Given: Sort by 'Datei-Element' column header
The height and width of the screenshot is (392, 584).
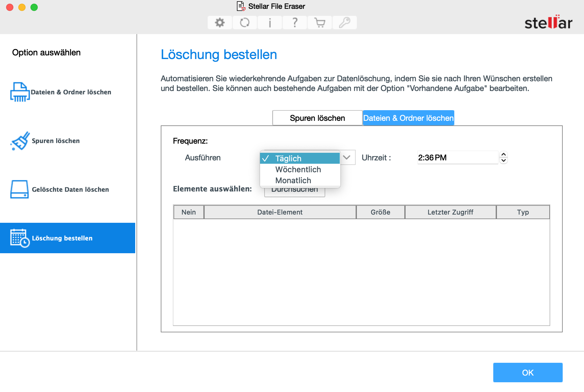Looking at the screenshot, I should 280,212.
